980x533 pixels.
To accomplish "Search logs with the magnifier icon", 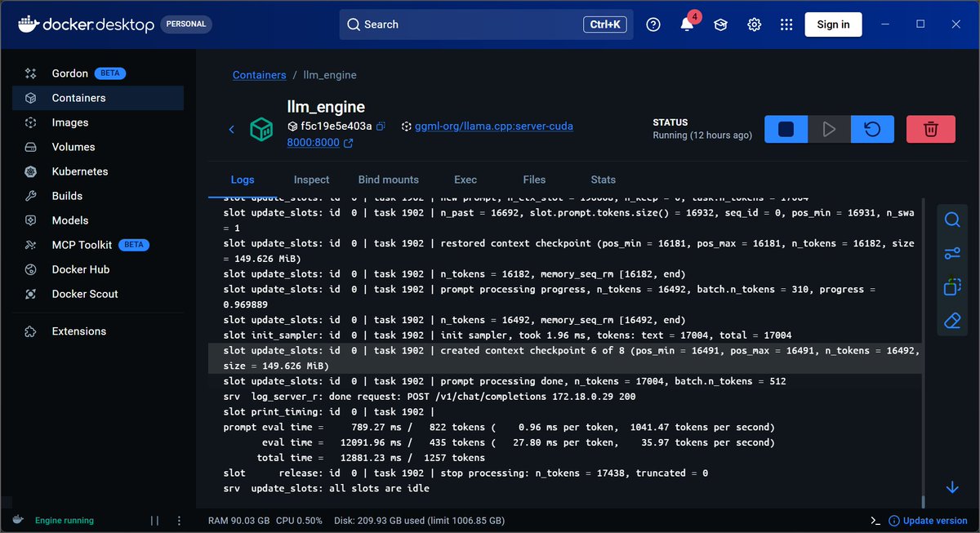I will (952, 220).
